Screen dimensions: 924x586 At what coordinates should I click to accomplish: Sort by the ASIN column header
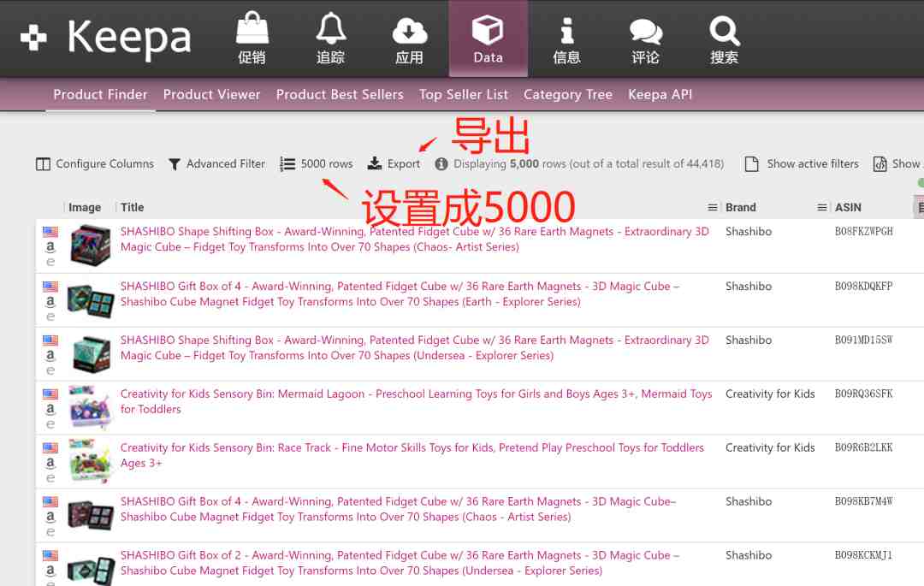point(848,207)
